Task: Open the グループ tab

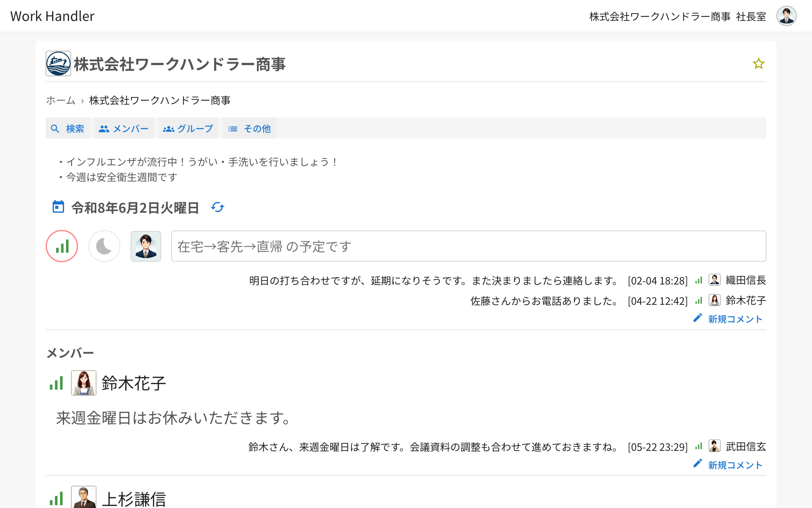Action: coord(188,128)
